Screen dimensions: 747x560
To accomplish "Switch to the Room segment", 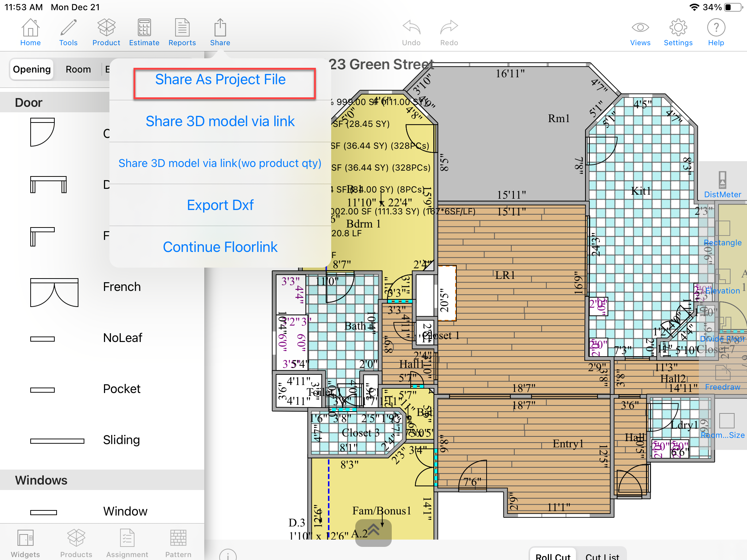I will [x=78, y=69].
